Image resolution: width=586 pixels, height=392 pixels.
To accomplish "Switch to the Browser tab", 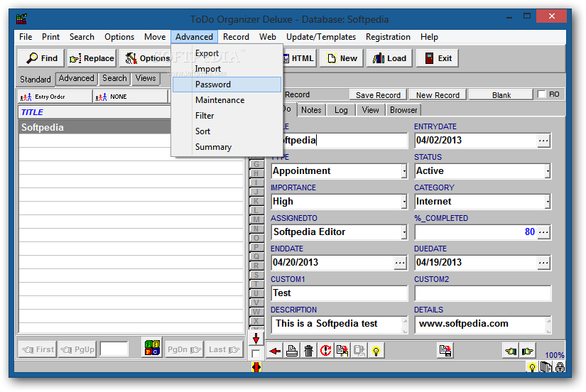I will coord(403,110).
